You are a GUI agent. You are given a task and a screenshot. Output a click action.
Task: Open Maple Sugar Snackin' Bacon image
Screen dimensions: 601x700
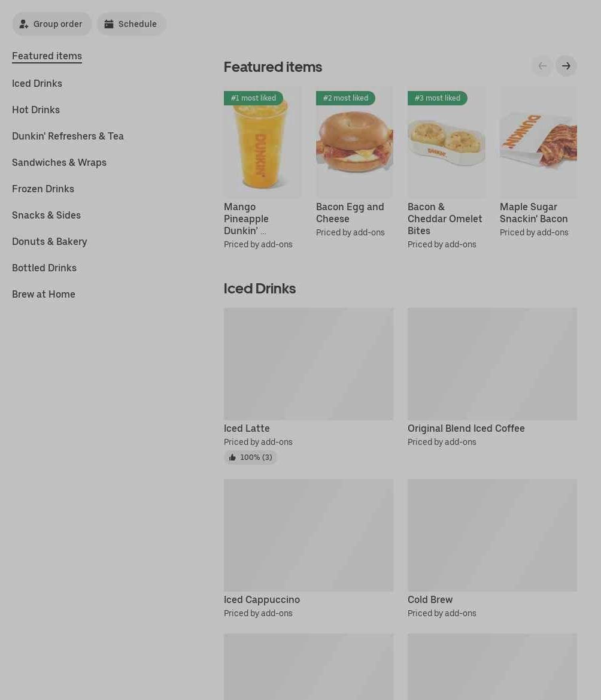click(538, 142)
